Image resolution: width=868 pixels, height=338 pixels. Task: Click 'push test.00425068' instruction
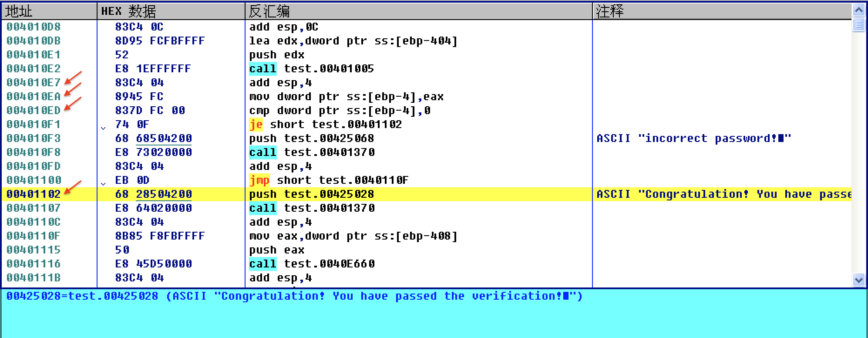pyautogui.click(x=311, y=139)
